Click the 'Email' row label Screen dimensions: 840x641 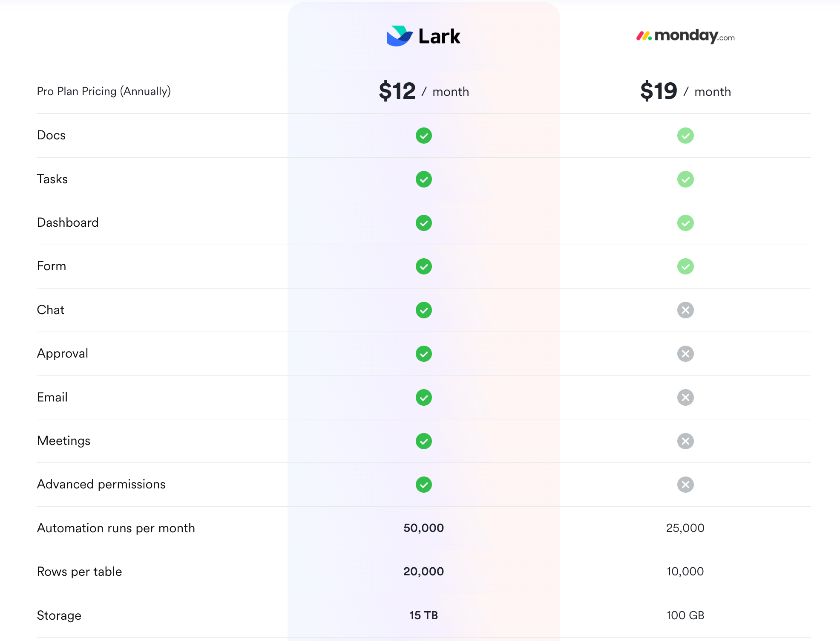(x=52, y=397)
